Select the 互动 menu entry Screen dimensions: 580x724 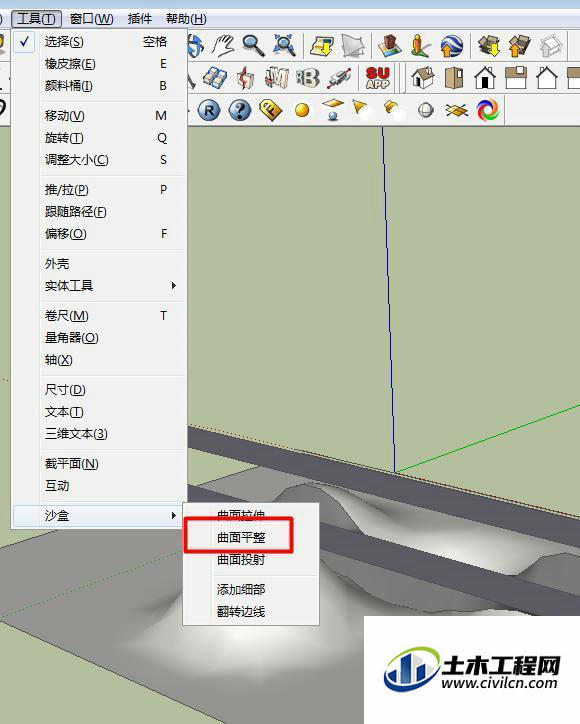click(99, 486)
